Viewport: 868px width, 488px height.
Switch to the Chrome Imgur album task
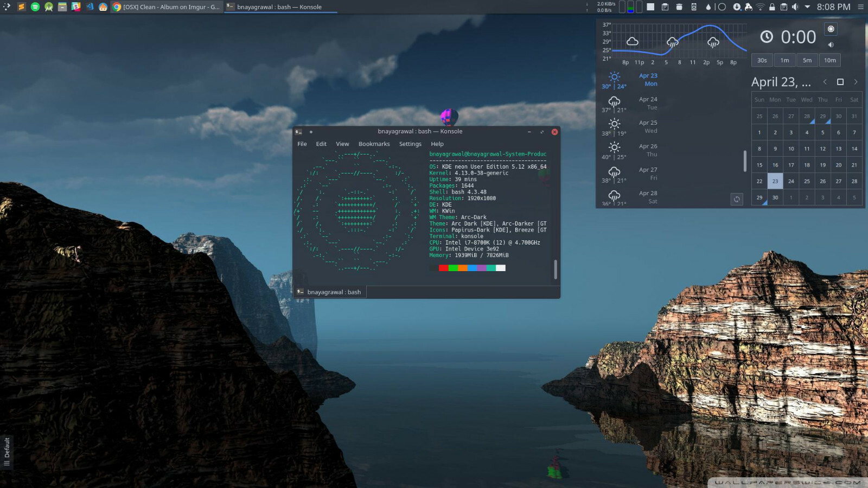point(166,7)
